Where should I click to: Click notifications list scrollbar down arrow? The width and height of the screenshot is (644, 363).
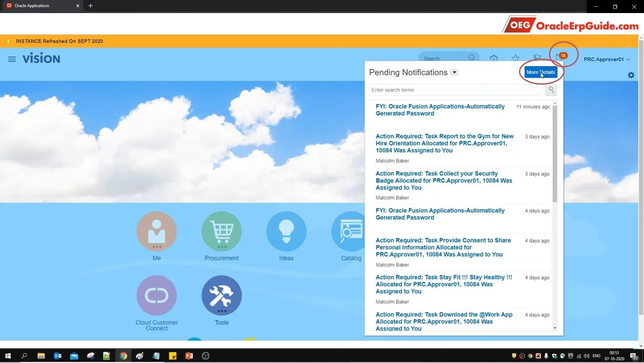(x=555, y=328)
